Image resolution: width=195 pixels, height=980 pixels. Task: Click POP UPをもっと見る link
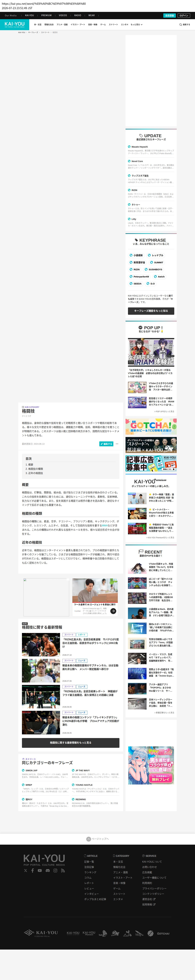[x=164, y=411]
